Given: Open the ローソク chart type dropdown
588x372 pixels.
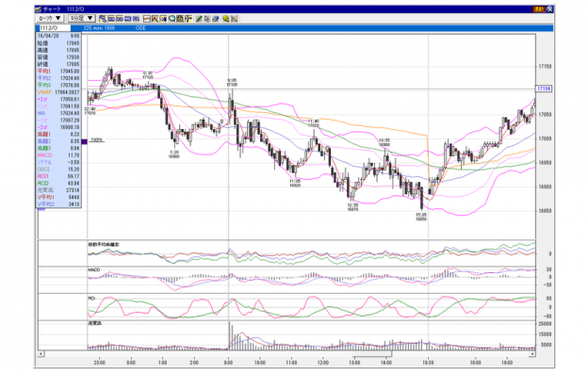Looking at the screenshot, I should [50, 18].
